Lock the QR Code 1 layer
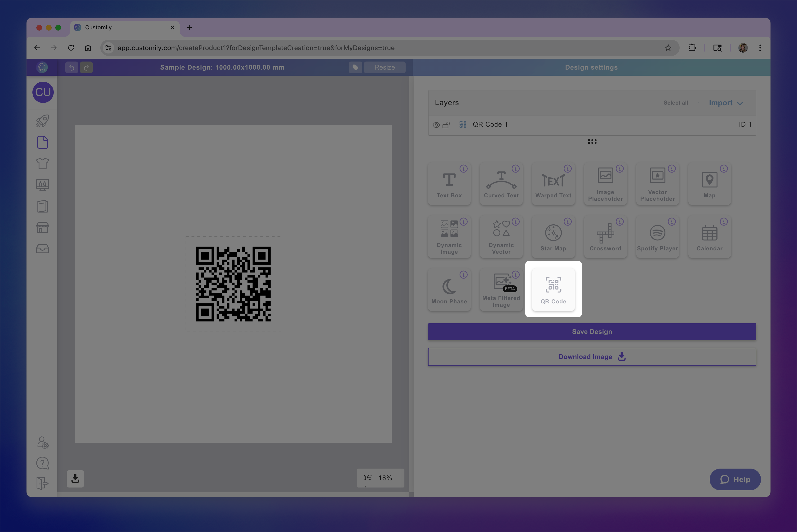The width and height of the screenshot is (797, 532). [x=447, y=124]
